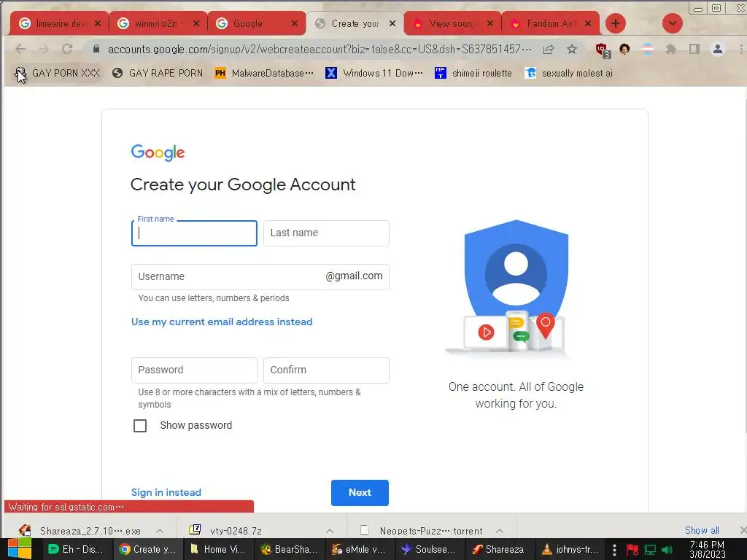Open Soulseek from the taskbar
Screen dimensions: 747x560
[x=429, y=549]
